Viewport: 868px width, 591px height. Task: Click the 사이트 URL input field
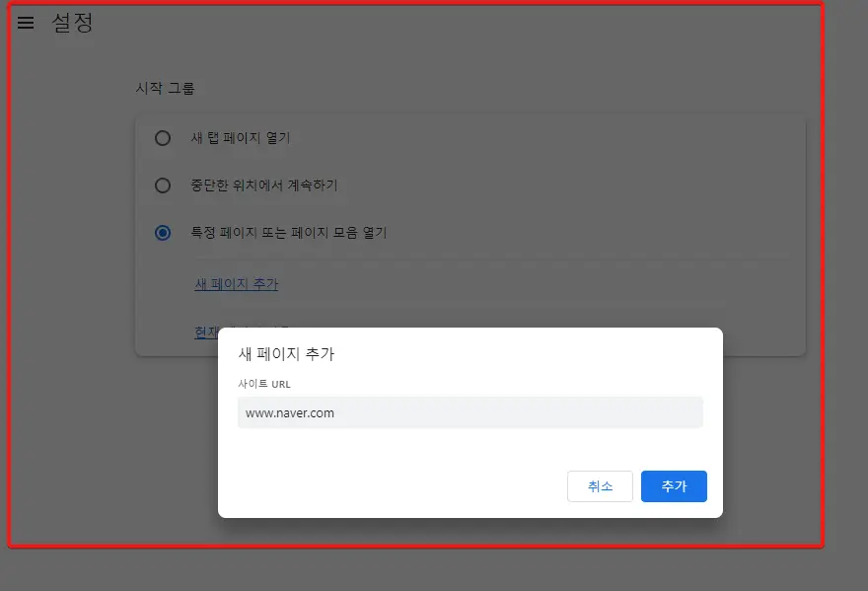(470, 412)
